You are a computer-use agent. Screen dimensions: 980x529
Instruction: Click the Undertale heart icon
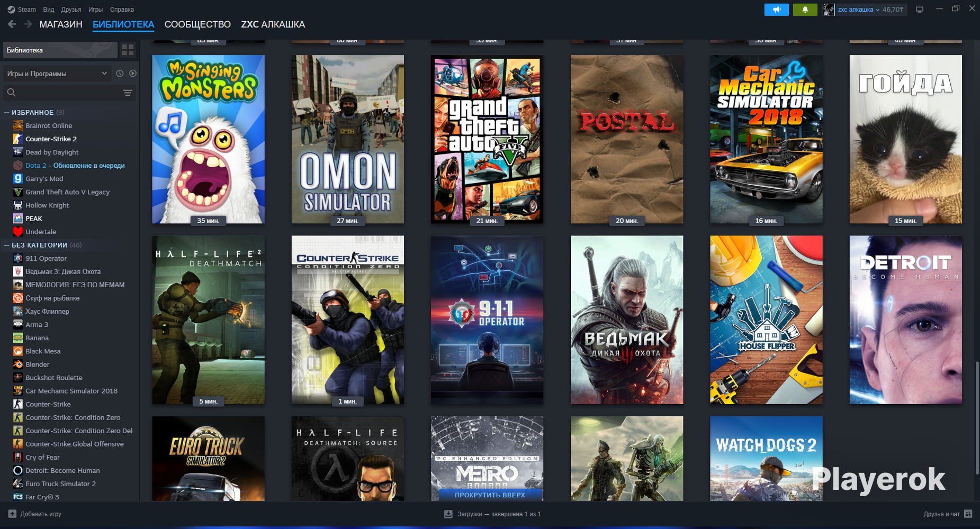[x=18, y=231]
